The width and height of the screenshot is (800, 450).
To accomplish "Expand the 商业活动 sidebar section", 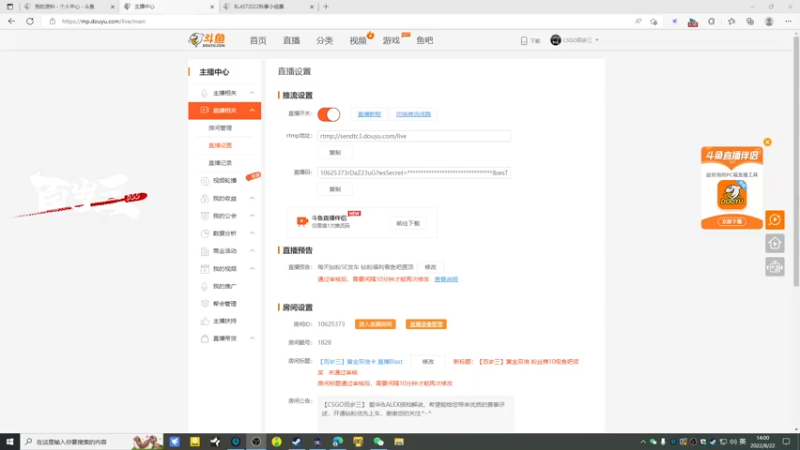I will point(252,251).
